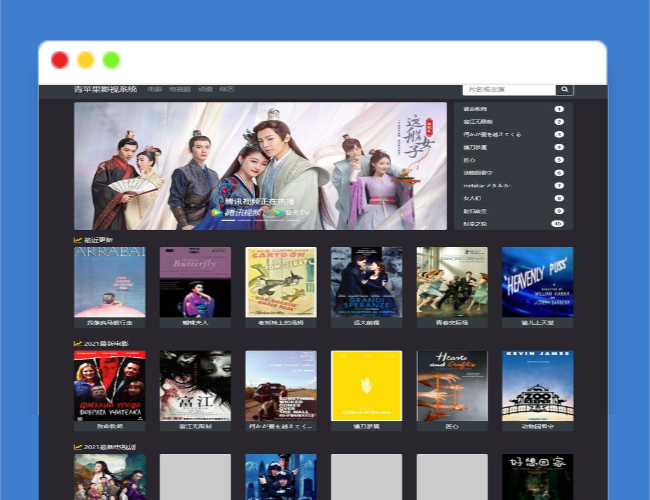Click the rank 10 badge in the list

pyautogui.click(x=558, y=224)
